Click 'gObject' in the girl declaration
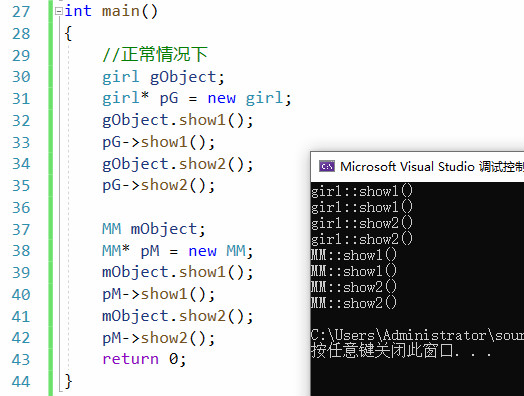This screenshot has height=396, width=524. [x=183, y=77]
